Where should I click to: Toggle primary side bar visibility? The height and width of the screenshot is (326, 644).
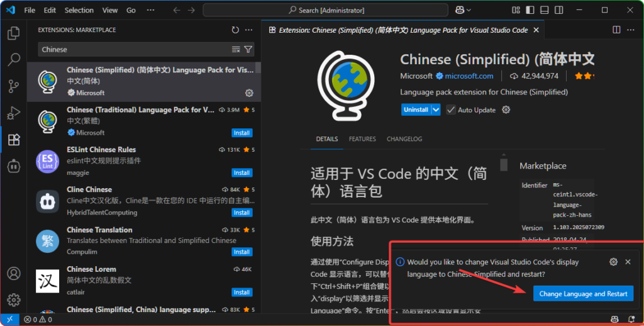click(530, 10)
